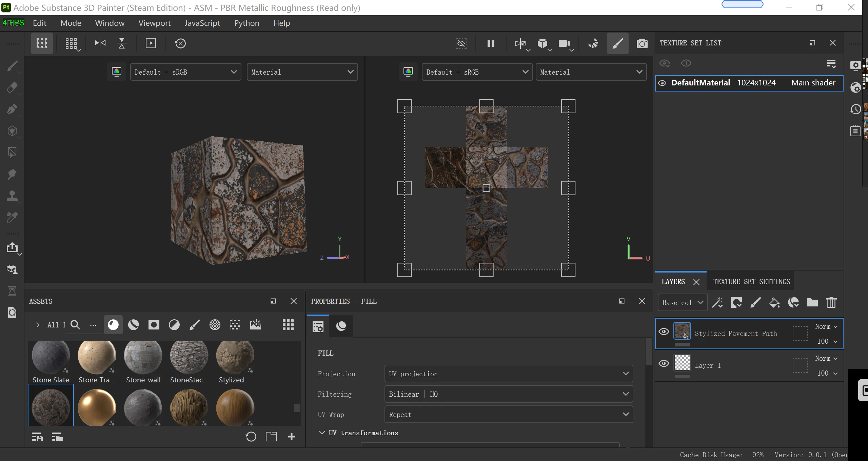Open the Projection dropdown
The width and height of the screenshot is (868, 461).
509,374
